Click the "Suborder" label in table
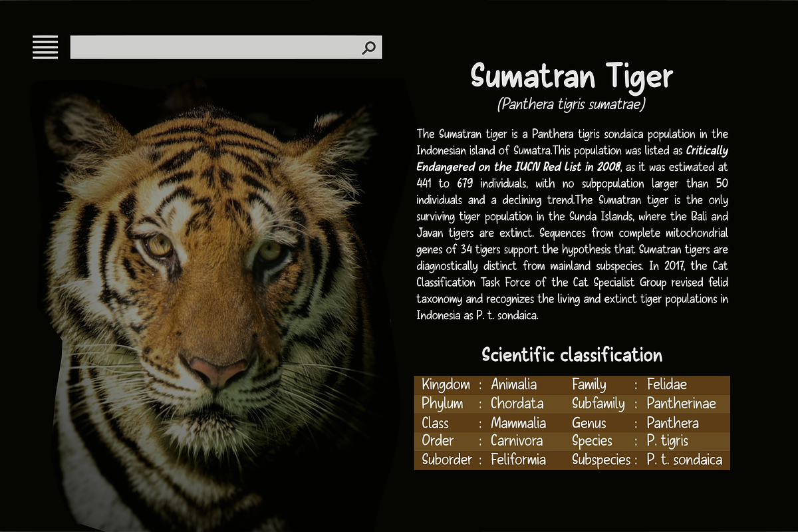Screen dimensions: 798x532 coord(447,460)
